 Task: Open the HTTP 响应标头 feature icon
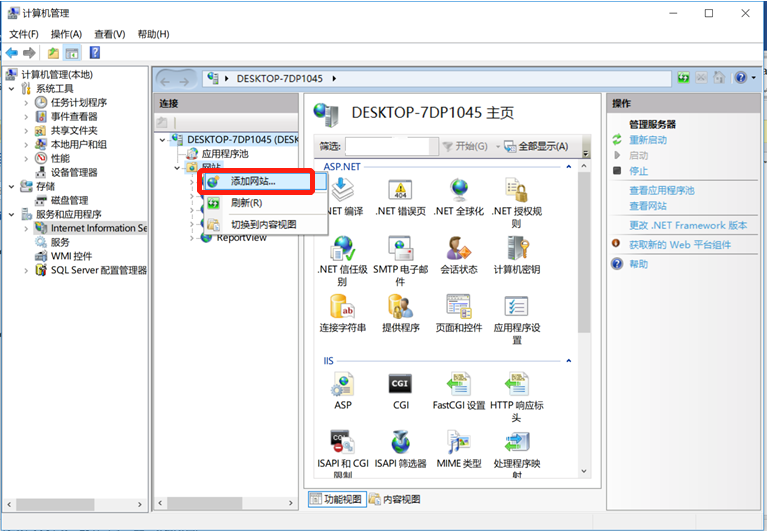517,384
